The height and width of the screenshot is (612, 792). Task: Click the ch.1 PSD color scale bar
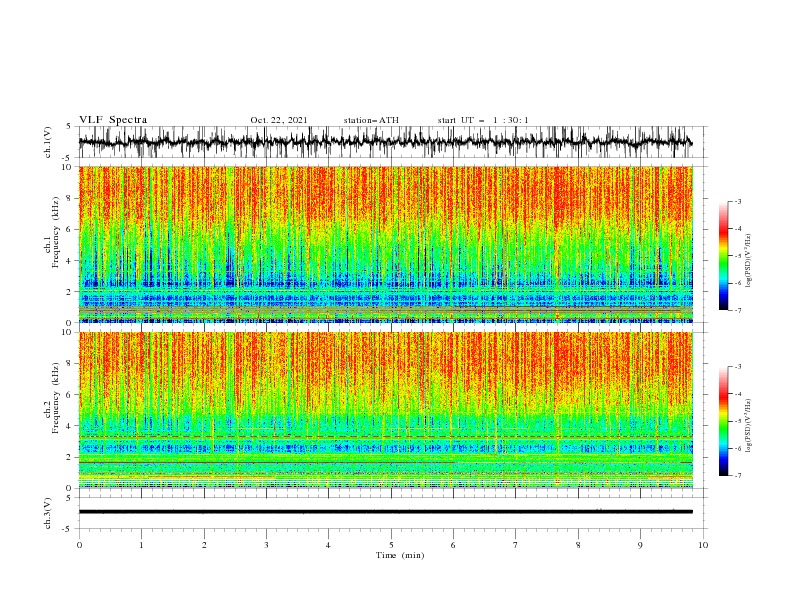723,256
